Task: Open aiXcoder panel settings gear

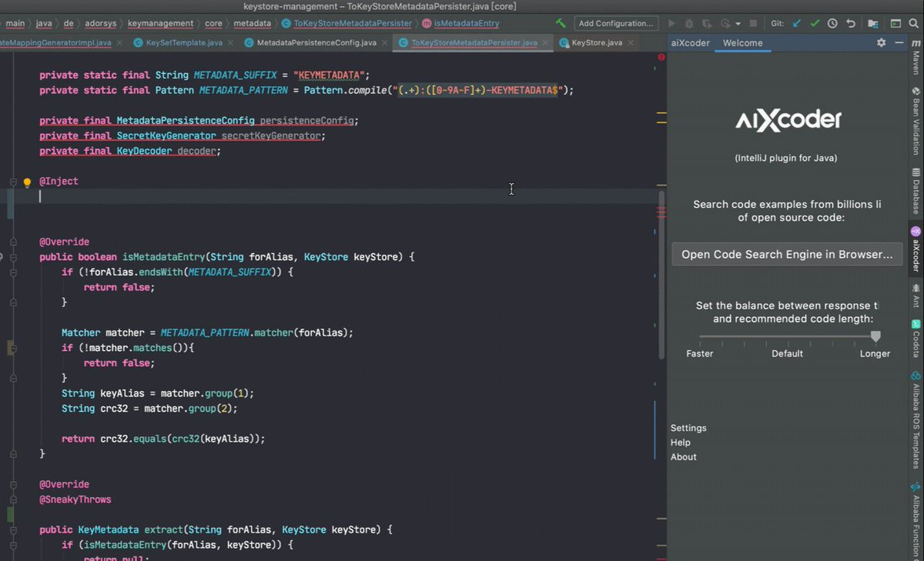Action: [882, 43]
